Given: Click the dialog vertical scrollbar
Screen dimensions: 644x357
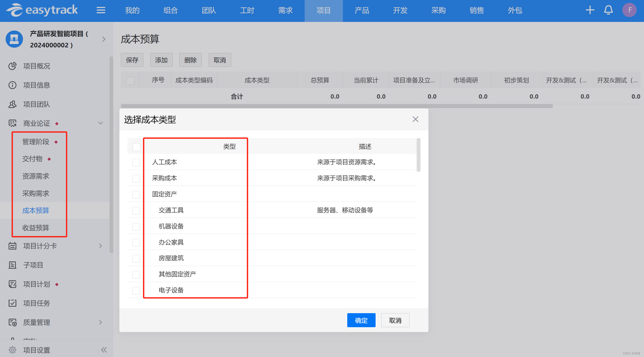Looking at the screenshot, I should 418,155.
